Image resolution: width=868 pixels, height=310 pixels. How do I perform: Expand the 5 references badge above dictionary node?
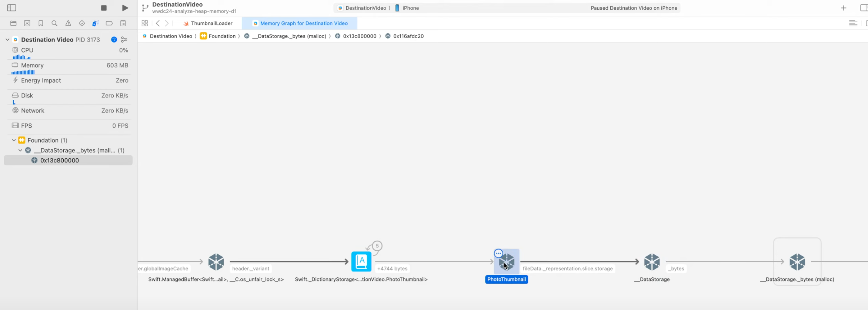377,246
